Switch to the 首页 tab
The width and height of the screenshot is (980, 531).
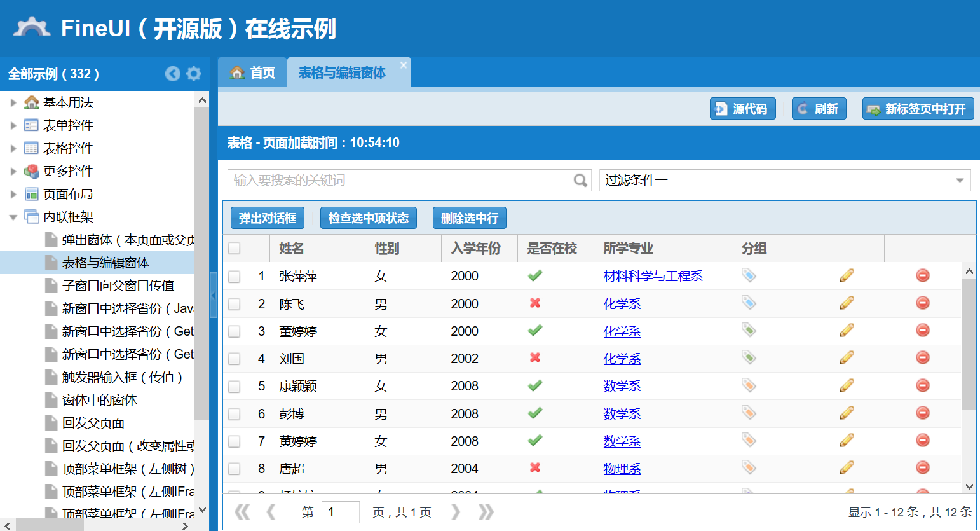point(253,73)
